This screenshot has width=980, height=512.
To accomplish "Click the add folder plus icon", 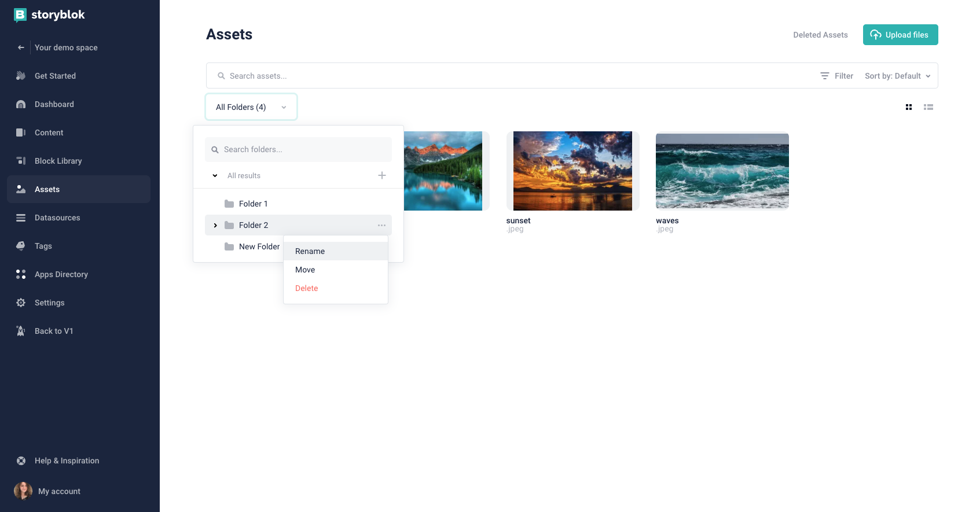I will [x=382, y=175].
